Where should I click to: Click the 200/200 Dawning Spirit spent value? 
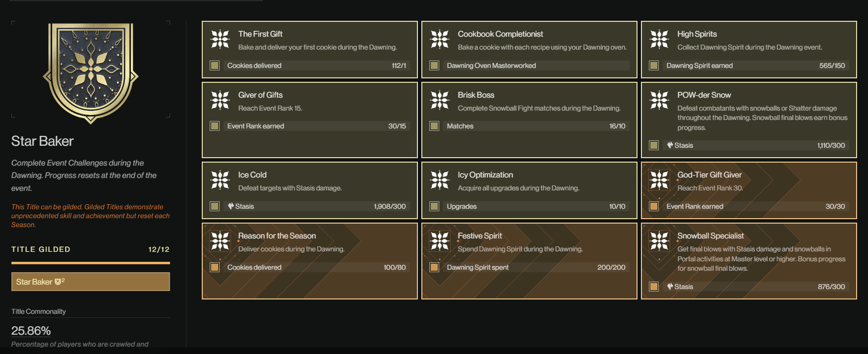[x=611, y=267]
